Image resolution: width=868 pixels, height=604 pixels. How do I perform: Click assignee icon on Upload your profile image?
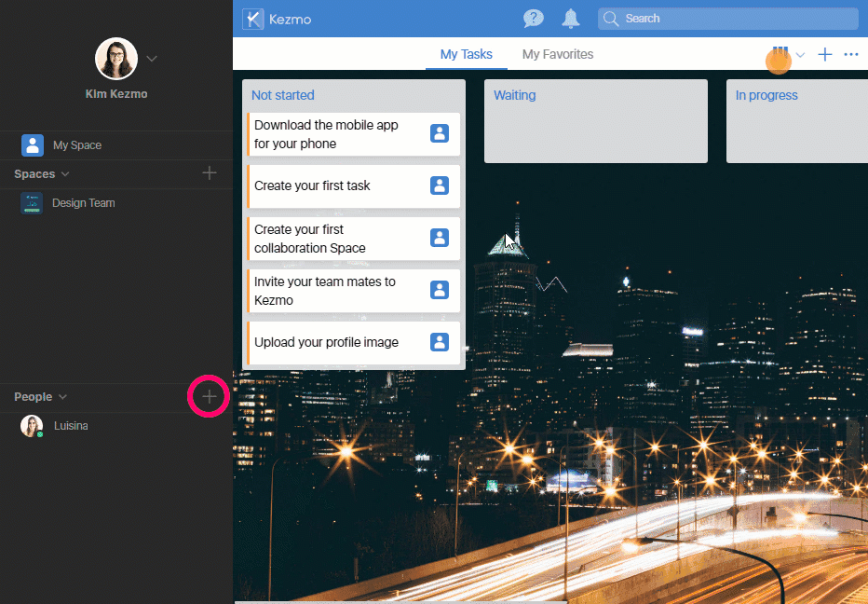point(440,342)
